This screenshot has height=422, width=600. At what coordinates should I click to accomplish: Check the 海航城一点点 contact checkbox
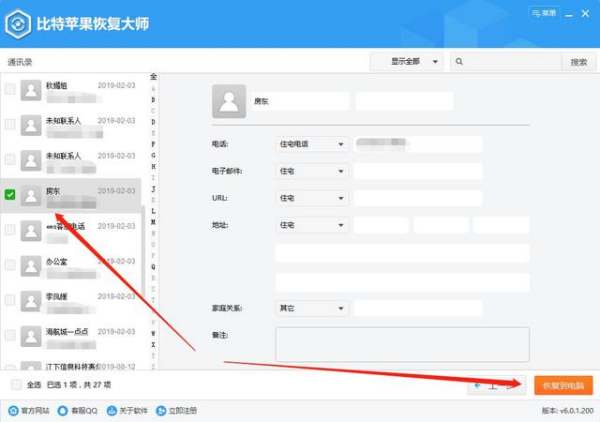pyautogui.click(x=10, y=335)
